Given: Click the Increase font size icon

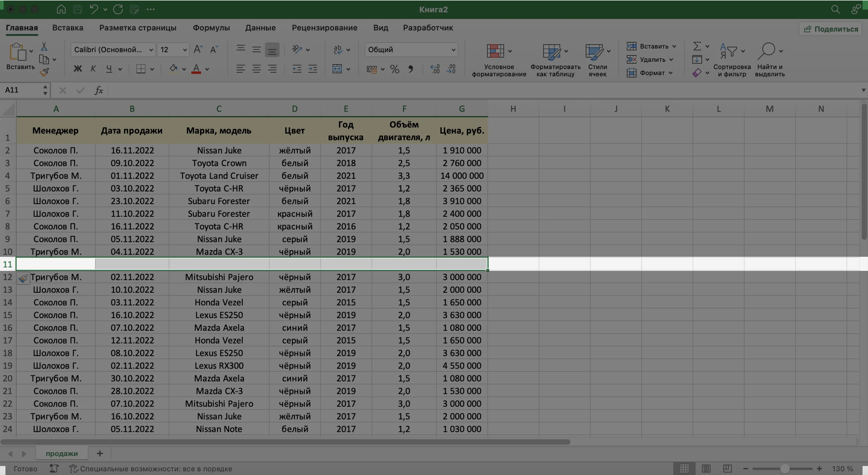Looking at the screenshot, I should (198, 50).
